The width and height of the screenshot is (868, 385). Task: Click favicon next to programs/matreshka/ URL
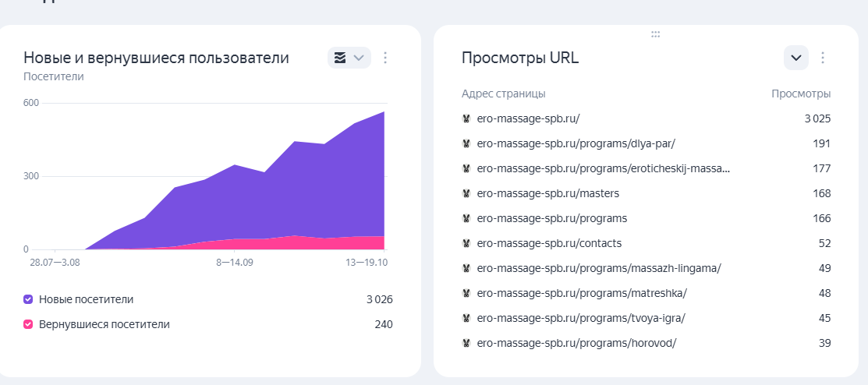tap(466, 293)
